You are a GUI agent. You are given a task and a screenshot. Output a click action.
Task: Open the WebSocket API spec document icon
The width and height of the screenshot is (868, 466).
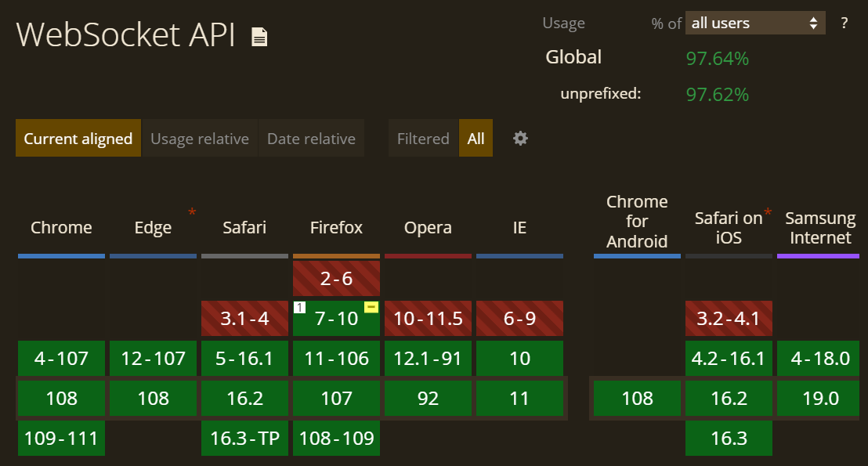259,37
